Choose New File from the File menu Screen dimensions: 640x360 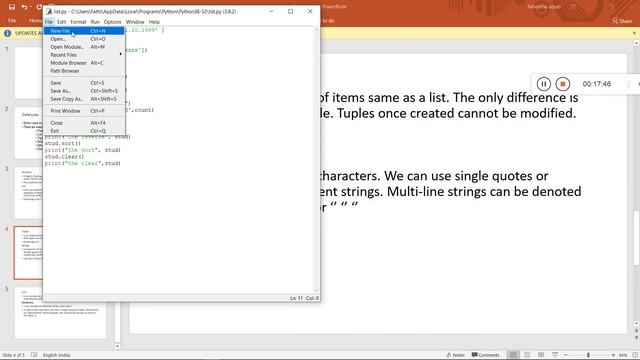coord(84,31)
